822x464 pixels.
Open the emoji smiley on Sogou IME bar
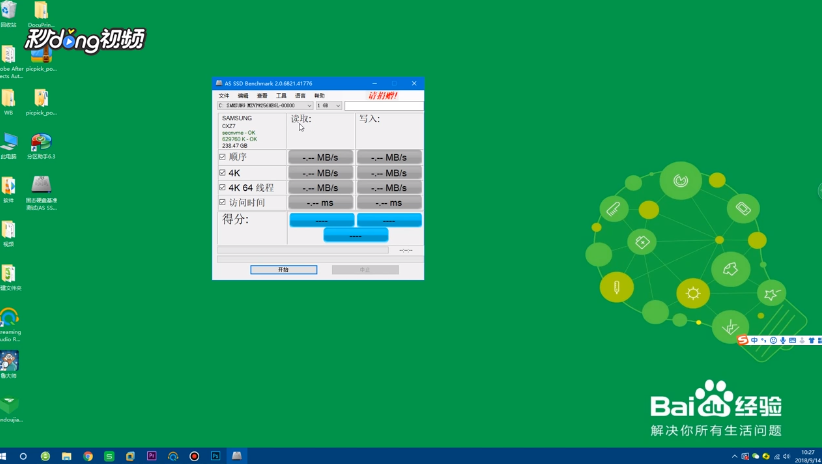click(x=773, y=340)
